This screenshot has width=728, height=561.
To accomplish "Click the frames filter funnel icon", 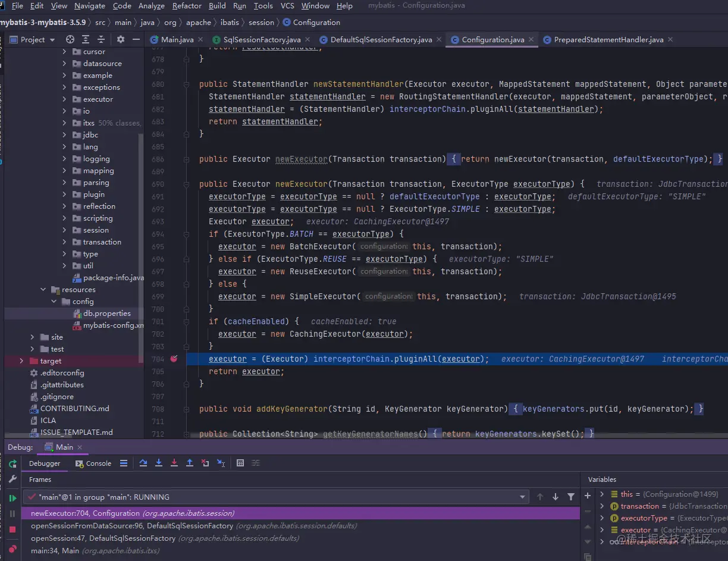I will click(571, 497).
